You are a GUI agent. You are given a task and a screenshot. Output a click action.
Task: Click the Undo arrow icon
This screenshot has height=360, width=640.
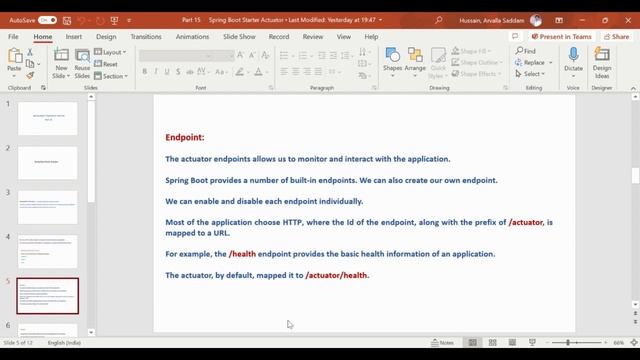[81, 20]
